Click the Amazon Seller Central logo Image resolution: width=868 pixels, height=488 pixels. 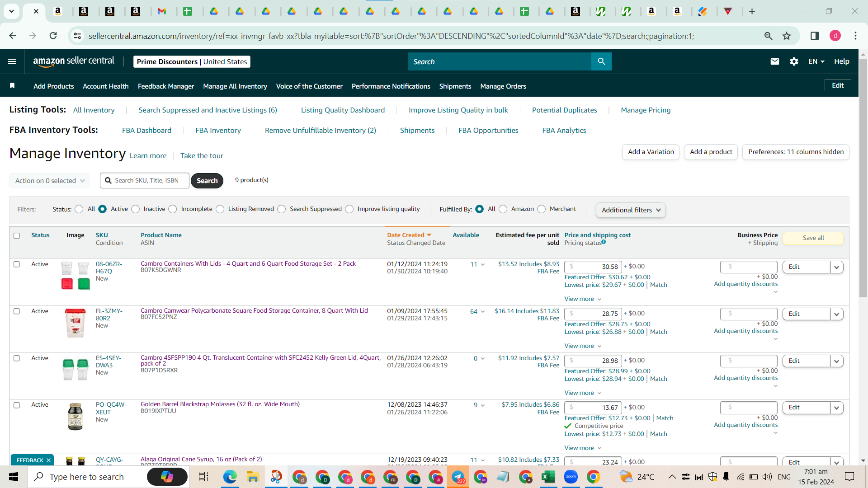point(74,61)
